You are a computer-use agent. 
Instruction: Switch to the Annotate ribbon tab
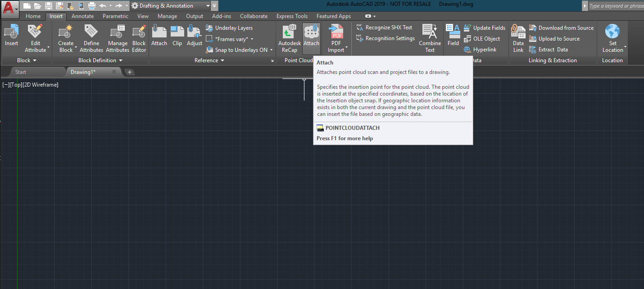pos(83,16)
